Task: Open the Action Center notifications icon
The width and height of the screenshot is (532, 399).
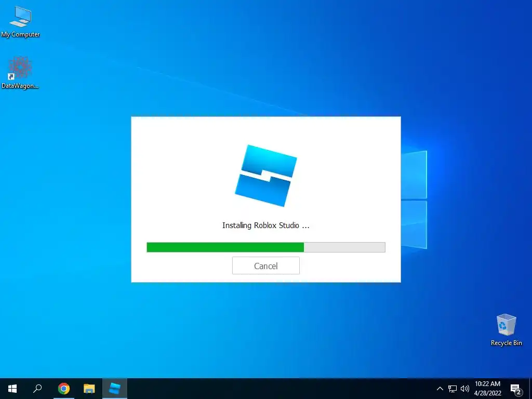Action: (x=516, y=389)
